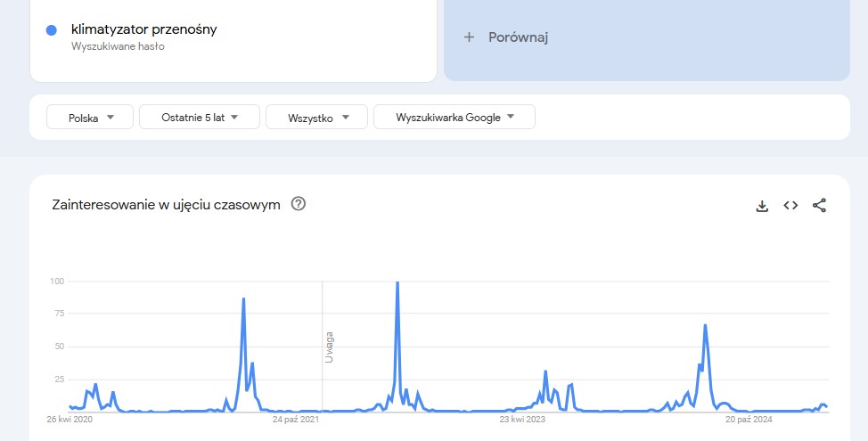Click the embed code icon
This screenshot has height=441, width=868.
click(x=790, y=206)
